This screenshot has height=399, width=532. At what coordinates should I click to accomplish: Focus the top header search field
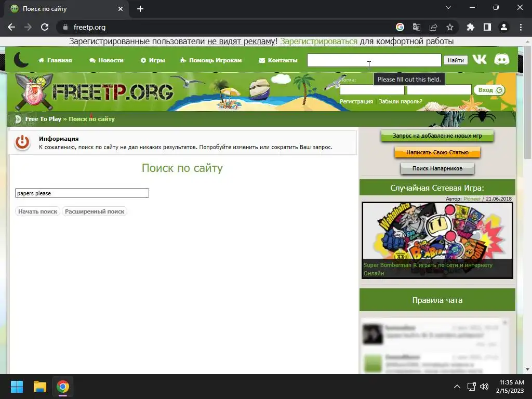[x=374, y=60]
